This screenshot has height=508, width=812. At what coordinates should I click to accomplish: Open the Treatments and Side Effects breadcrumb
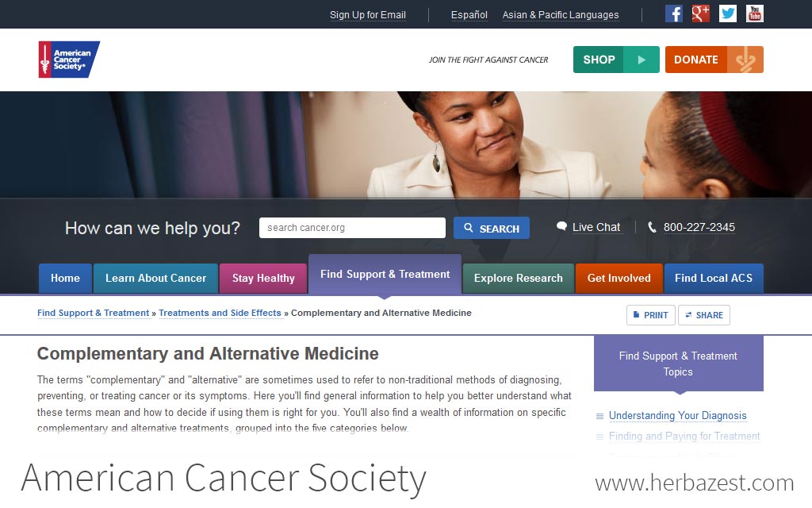click(x=220, y=313)
